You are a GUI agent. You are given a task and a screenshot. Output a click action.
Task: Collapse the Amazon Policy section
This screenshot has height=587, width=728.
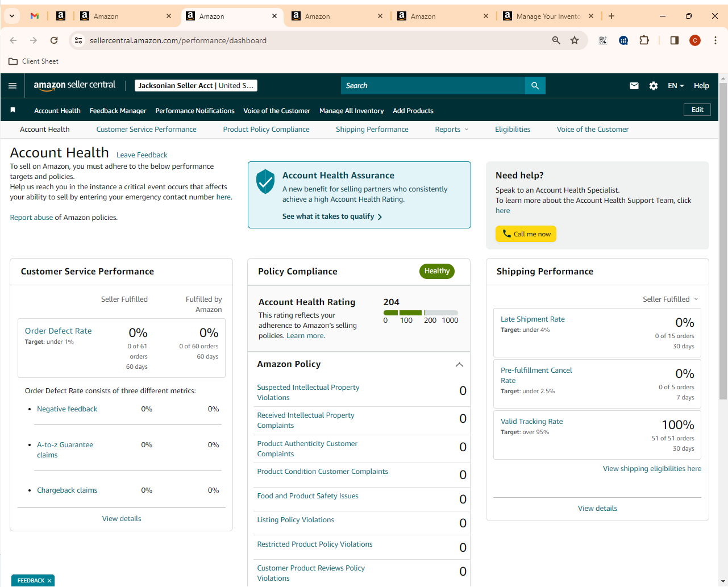(459, 365)
